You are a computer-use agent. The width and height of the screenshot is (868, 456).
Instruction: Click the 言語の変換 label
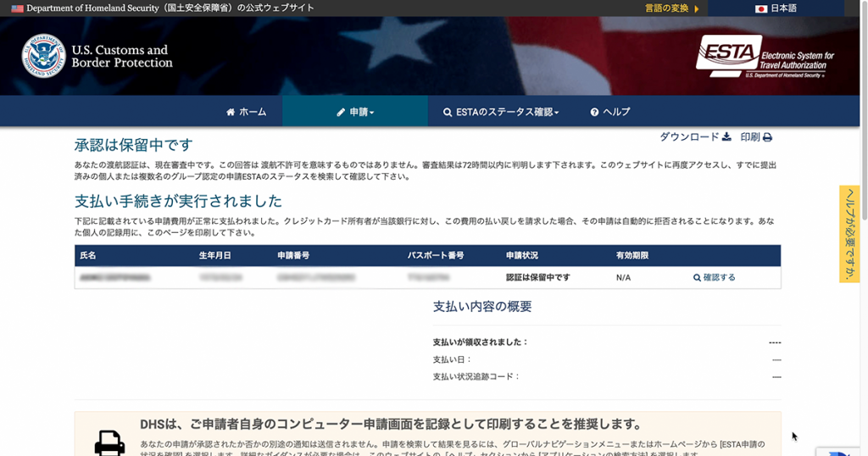coord(666,8)
